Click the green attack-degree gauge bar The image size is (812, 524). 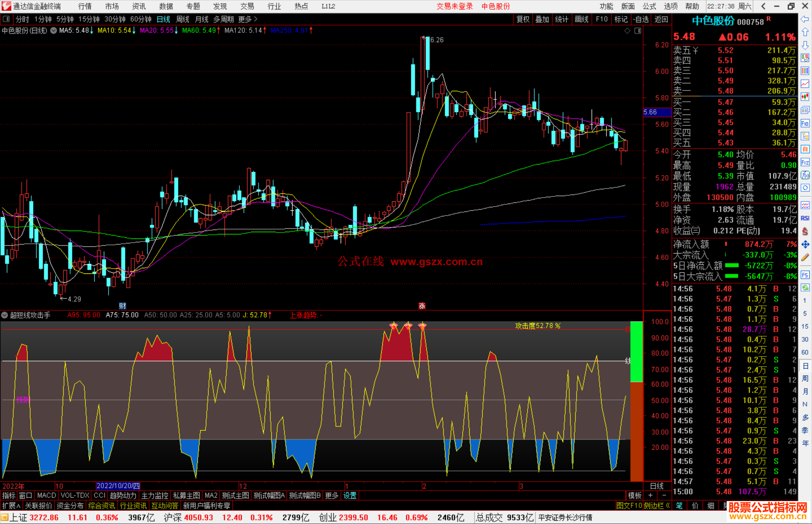(x=636, y=351)
